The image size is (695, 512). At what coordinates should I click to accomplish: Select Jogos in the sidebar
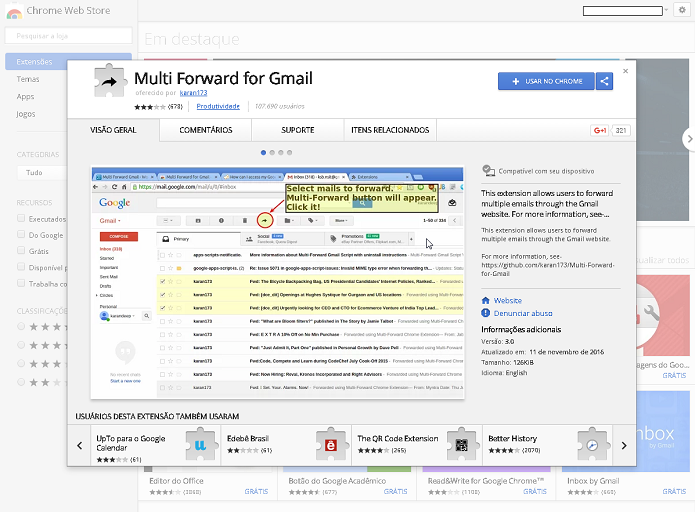coord(26,114)
